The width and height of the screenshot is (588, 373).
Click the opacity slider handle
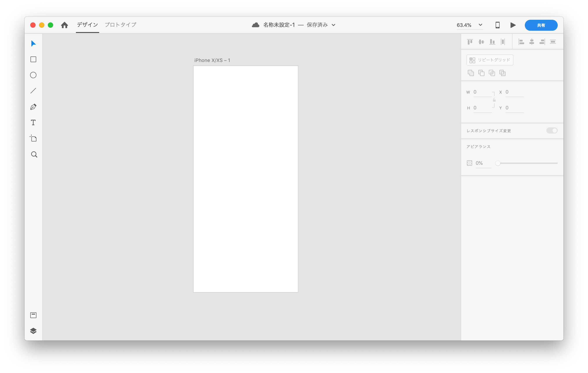point(498,163)
